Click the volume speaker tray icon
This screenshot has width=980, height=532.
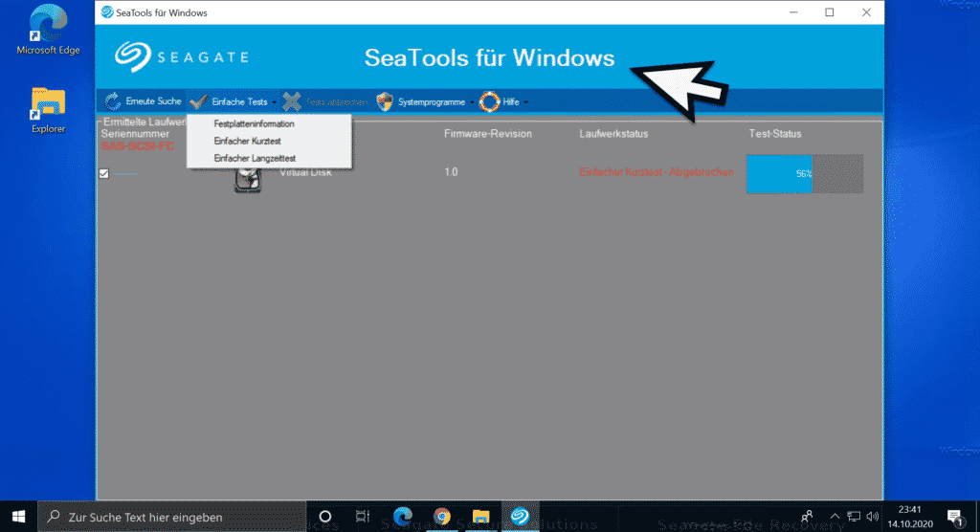pos(873,517)
